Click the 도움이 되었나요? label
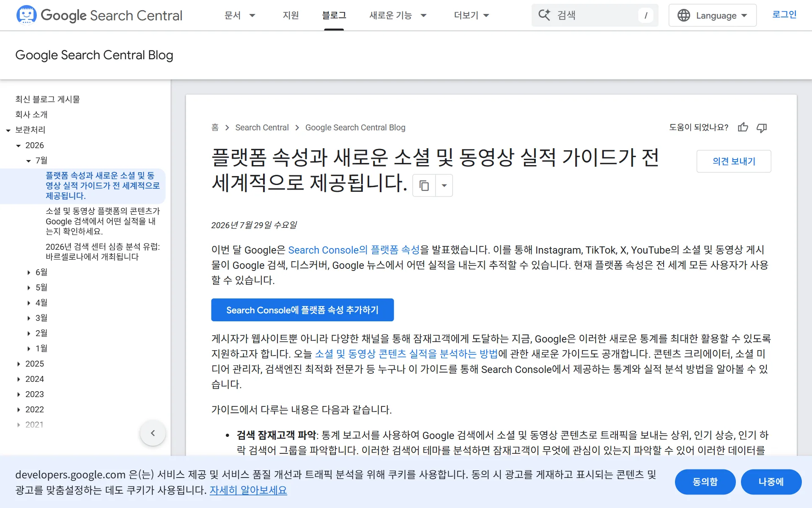 (699, 127)
